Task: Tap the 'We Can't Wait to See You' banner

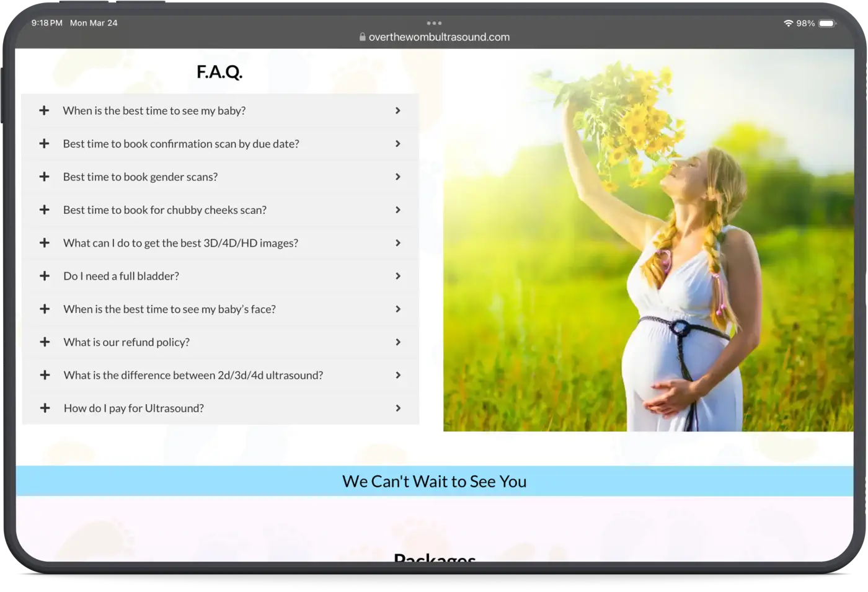Action: [434, 481]
